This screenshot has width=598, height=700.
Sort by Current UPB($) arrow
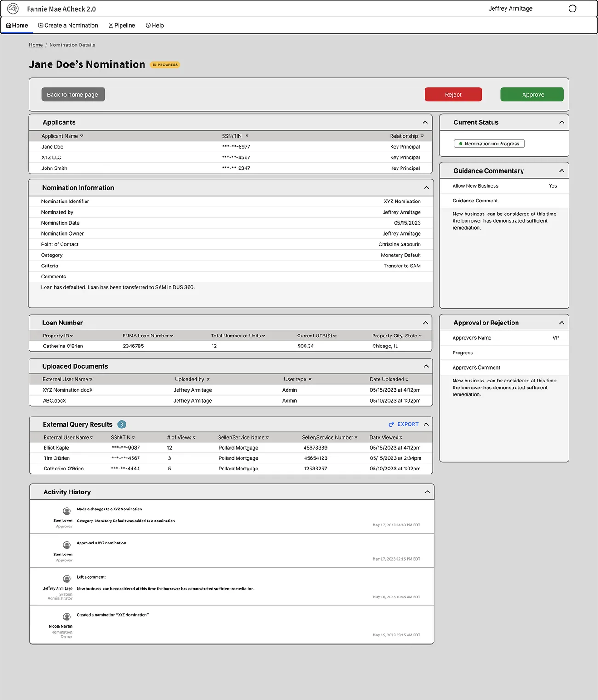[x=335, y=336]
